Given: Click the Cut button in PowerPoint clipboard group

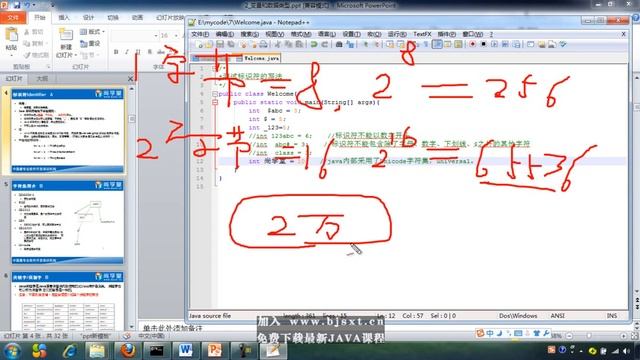Looking at the screenshot, I should pyautogui.click(x=33, y=32).
